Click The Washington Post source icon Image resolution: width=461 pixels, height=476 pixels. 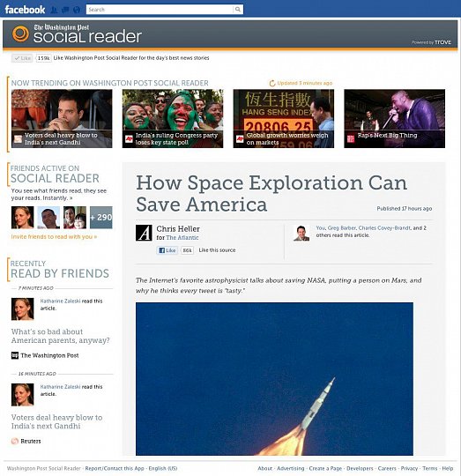click(x=15, y=355)
